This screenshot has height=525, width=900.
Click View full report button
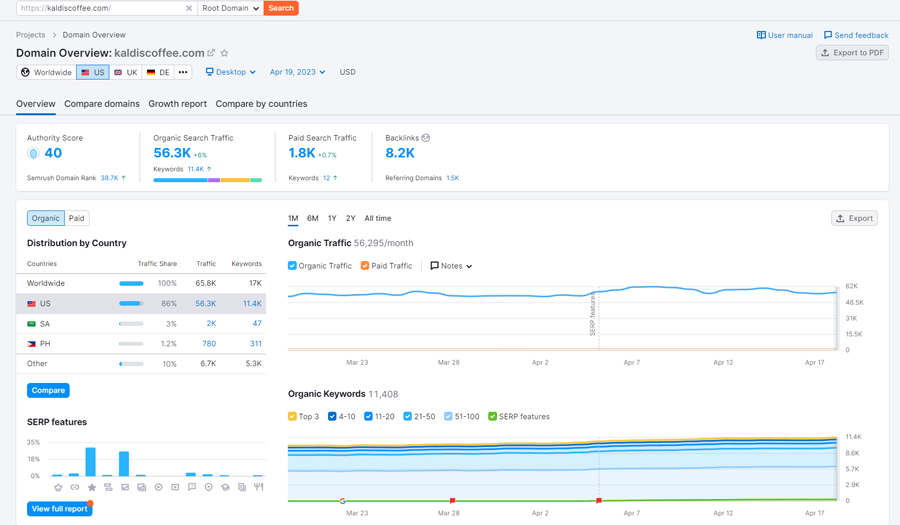(x=59, y=508)
